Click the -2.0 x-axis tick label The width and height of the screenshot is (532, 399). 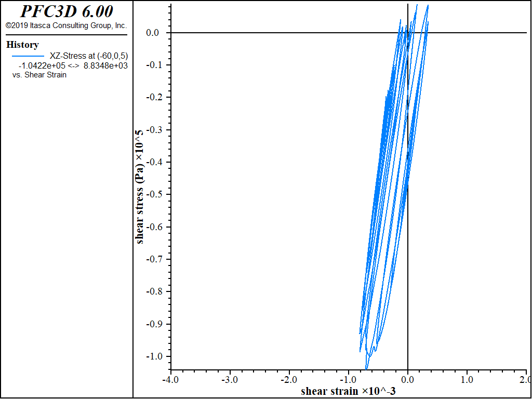(x=289, y=379)
